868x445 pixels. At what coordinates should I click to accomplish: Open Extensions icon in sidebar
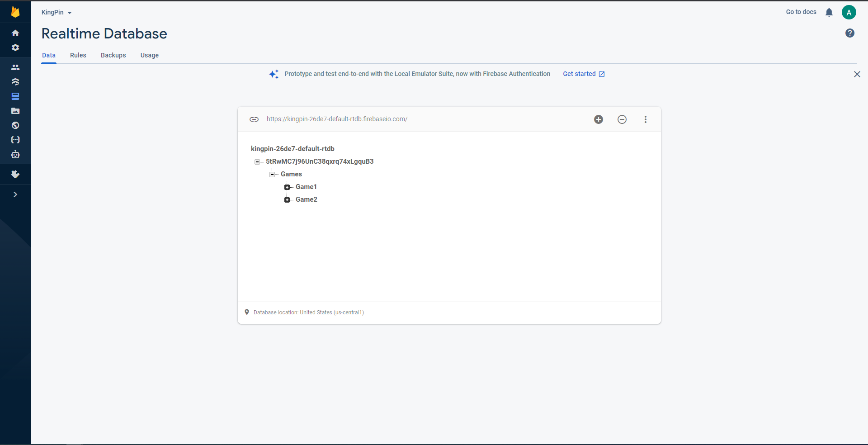(x=15, y=174)
